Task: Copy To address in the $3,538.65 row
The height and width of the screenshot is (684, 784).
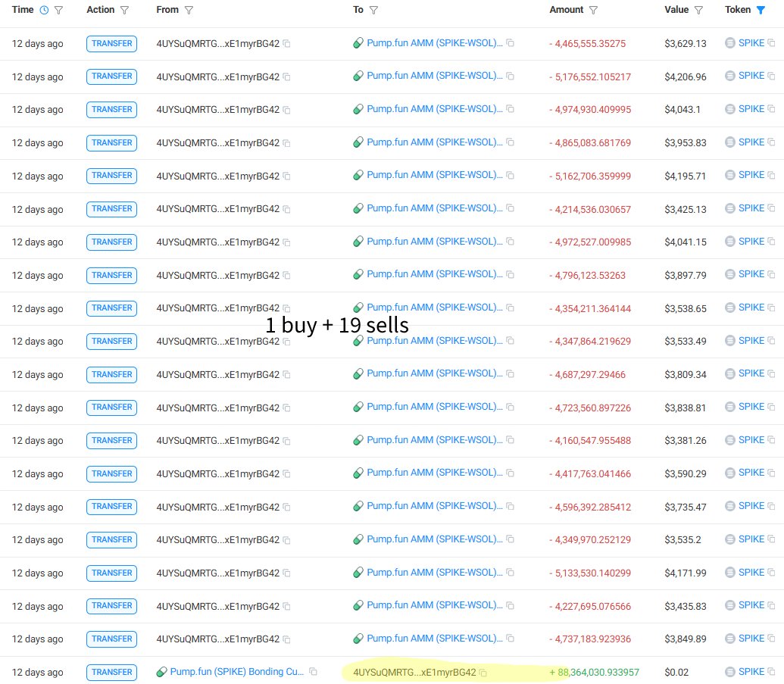Action: (x=510, y=308)
